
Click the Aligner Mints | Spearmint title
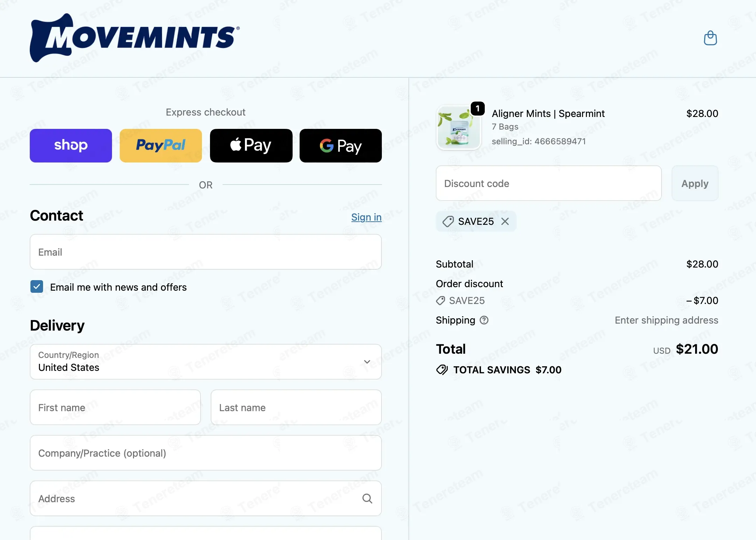pos(548,113)
